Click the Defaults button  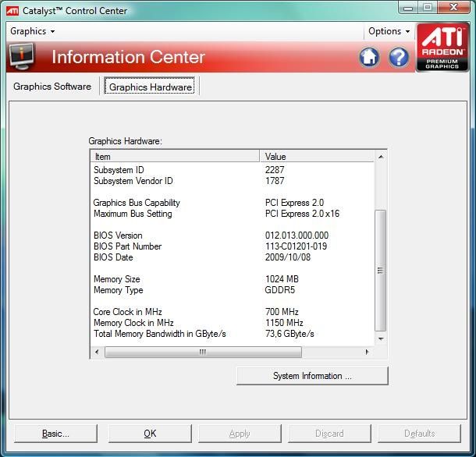point(420,434)
